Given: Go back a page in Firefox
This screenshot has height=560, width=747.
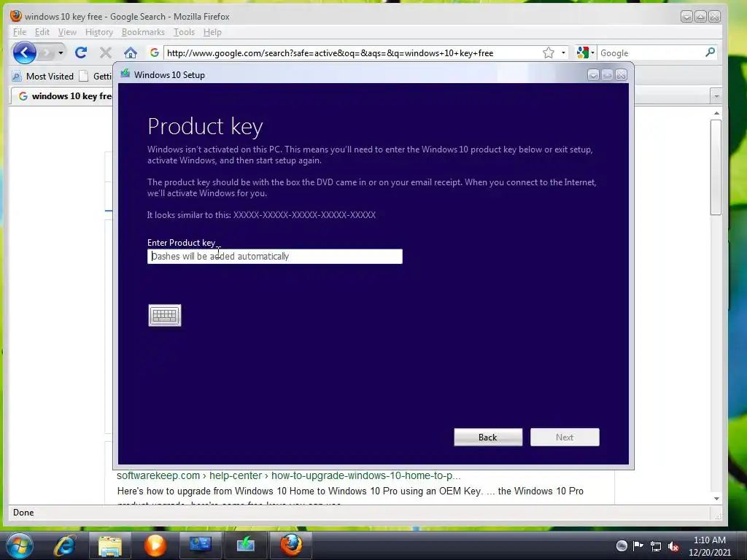Looking at the screenshot, I should (x=24, y=52).
